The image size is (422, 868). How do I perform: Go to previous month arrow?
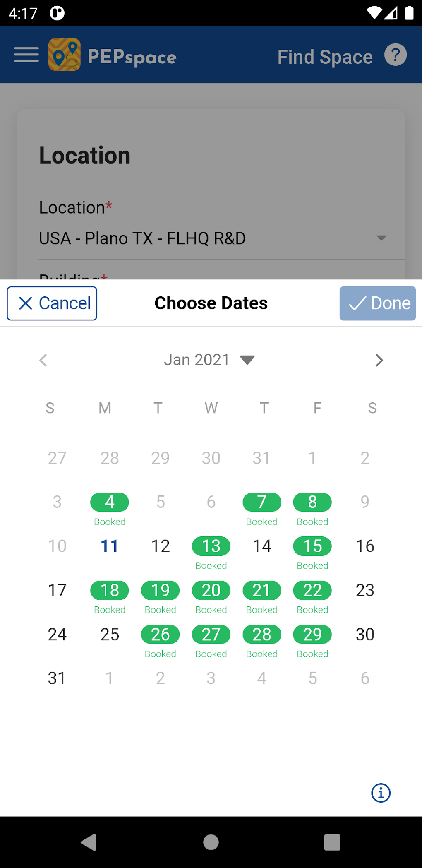pos(43,360)
